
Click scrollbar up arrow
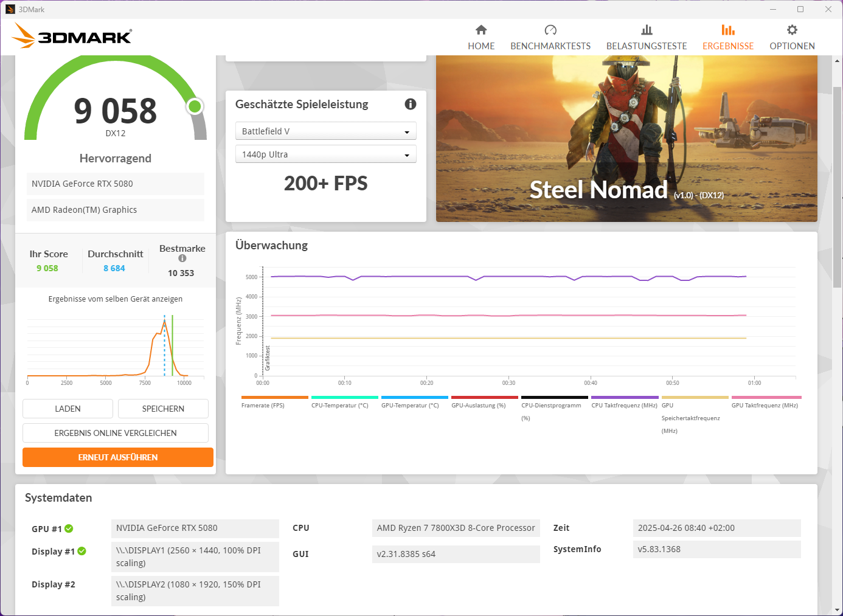point(837,61)
